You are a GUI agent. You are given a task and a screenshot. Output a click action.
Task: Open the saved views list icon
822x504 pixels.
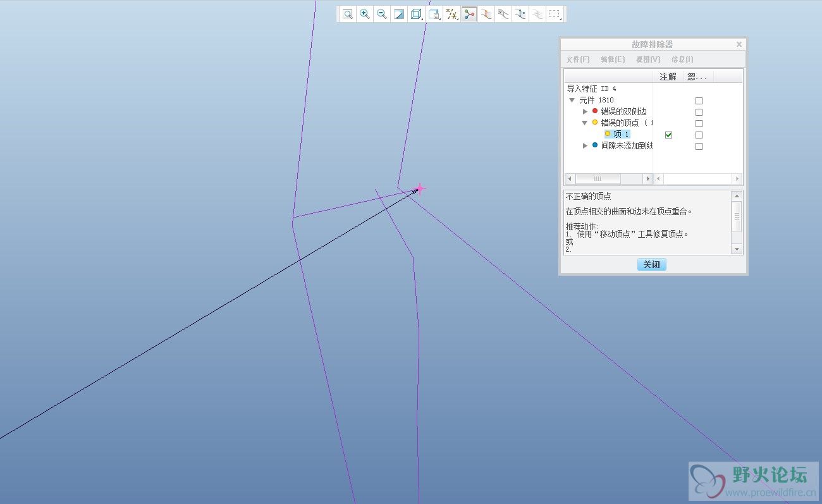click(434, 14)
